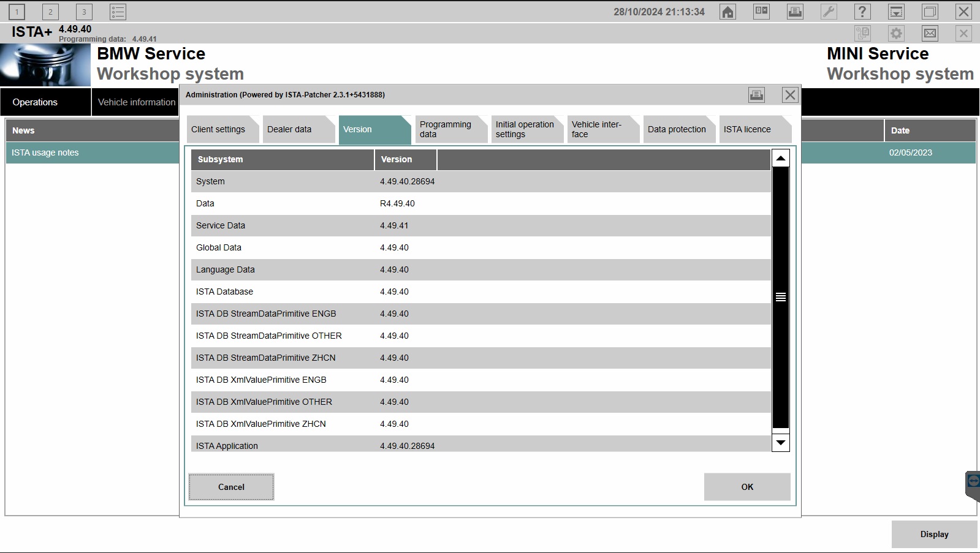Viewport: 980px width, 553px height.
Task: Click the minimize-to-tray arrow icon
Action: click(896, 12)
